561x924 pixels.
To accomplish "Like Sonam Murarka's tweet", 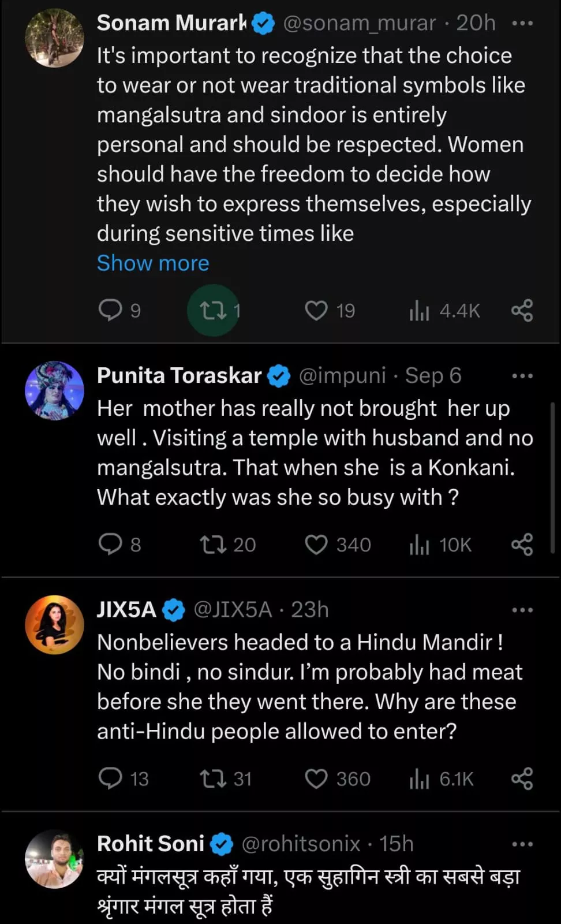I will tap(316, 310).
